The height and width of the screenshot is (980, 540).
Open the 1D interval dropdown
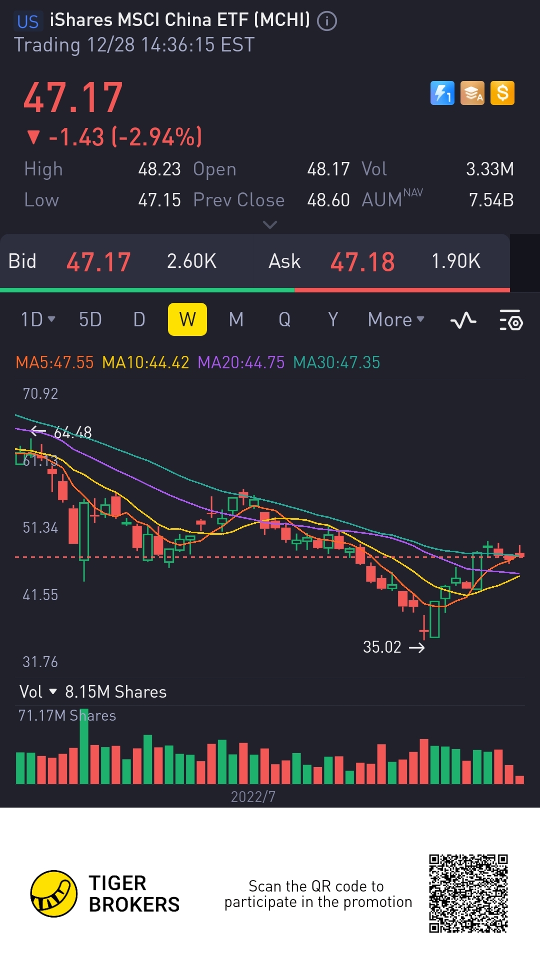pos(38,319)
